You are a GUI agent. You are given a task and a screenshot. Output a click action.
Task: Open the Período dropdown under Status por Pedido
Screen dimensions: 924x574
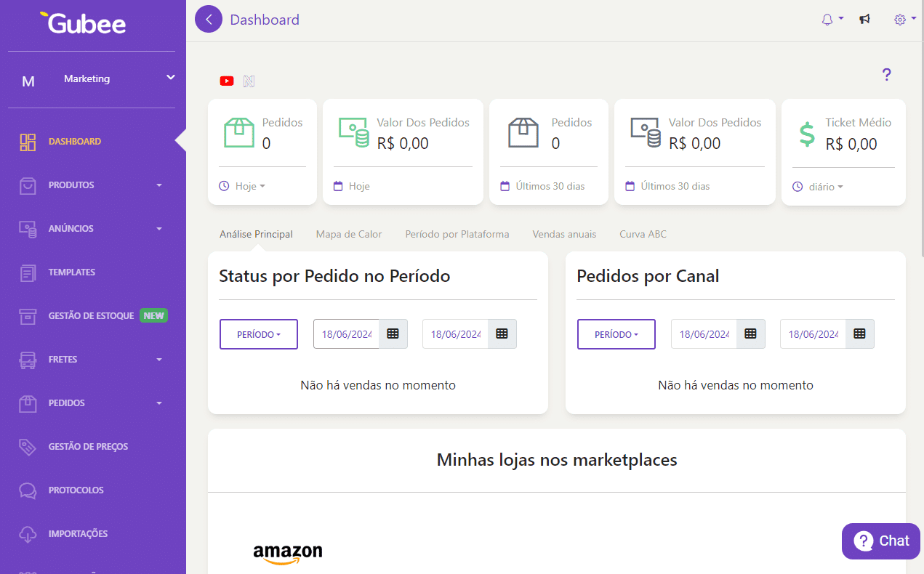258,334
